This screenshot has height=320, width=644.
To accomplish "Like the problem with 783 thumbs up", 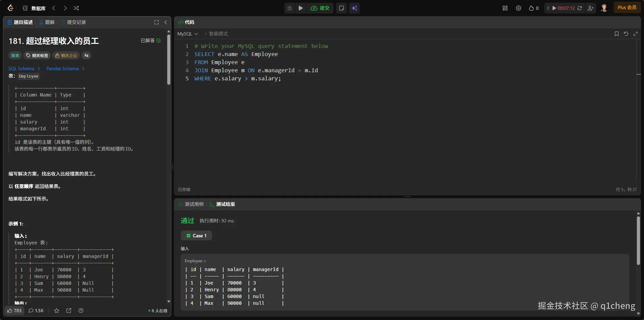I will tap(14, 311).
